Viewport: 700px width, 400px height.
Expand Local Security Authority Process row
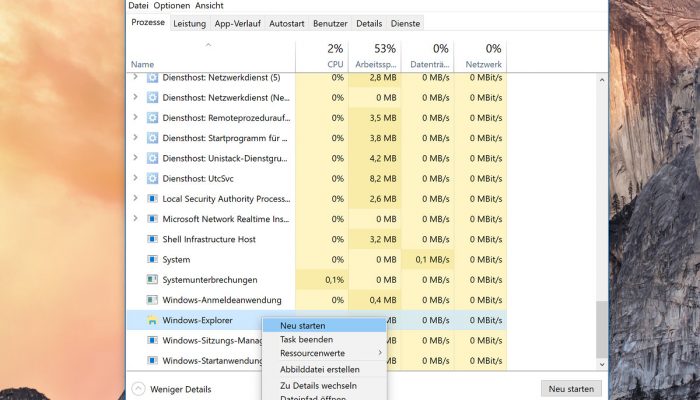pyautogui.click(x=135, y=198)
